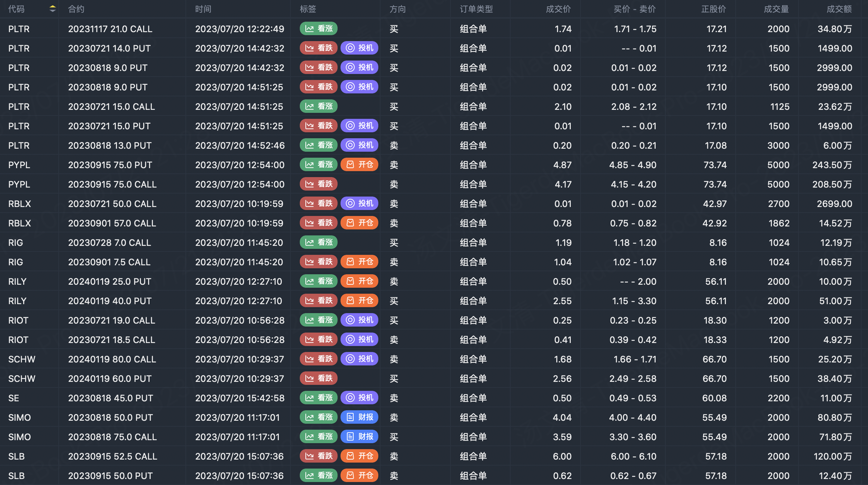868x485 pixels.
Task: Click 投机 tag on SE 45.0 PUT row
Action: [x=359, y=398]
